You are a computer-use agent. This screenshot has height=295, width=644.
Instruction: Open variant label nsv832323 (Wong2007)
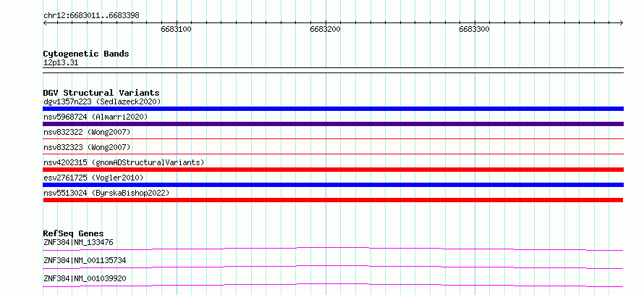point(87,147)
